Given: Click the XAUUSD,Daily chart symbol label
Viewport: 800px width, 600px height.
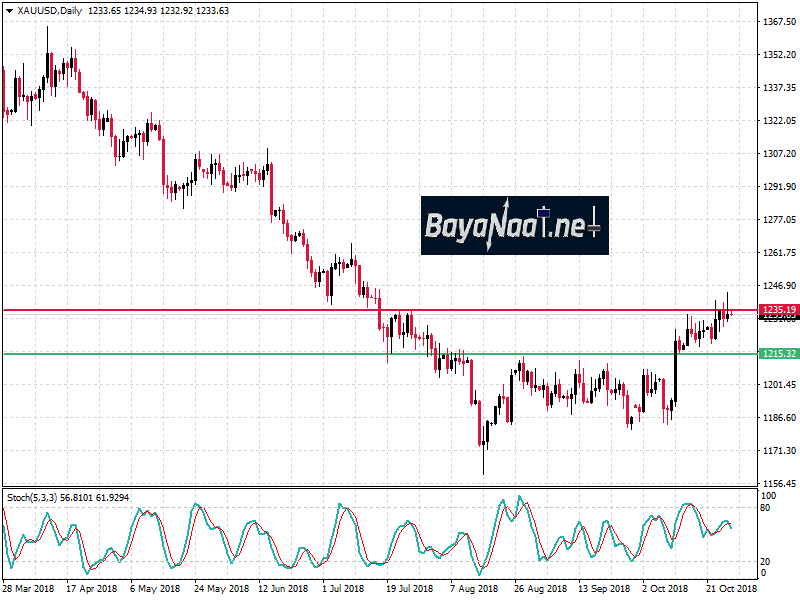Looking at the screenshot, I should (x=51, y=9).
